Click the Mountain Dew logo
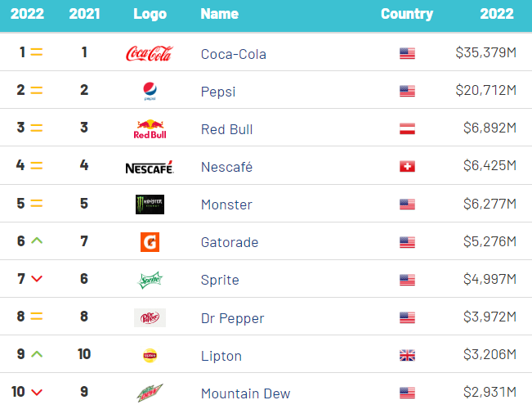Image resolution: width=532 pixels, height=409 pixels. pos(150,393)
